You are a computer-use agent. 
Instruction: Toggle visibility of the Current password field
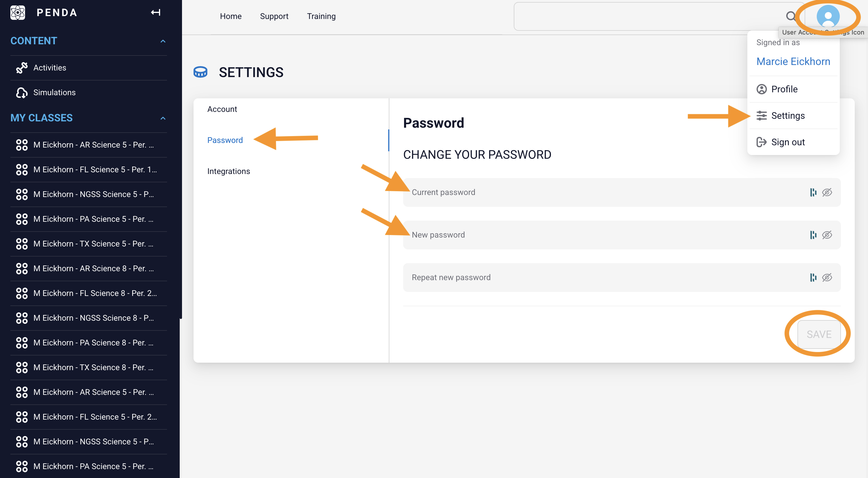[x=827, y=192]
